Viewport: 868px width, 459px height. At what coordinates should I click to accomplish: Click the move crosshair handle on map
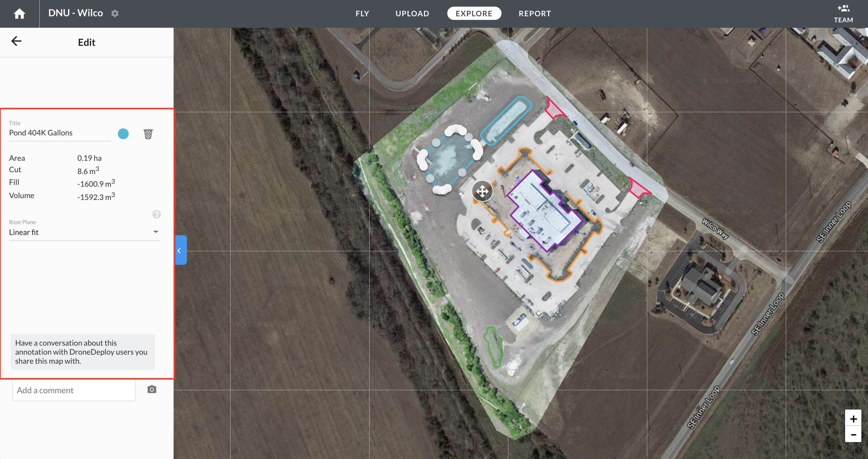(482, 191)
